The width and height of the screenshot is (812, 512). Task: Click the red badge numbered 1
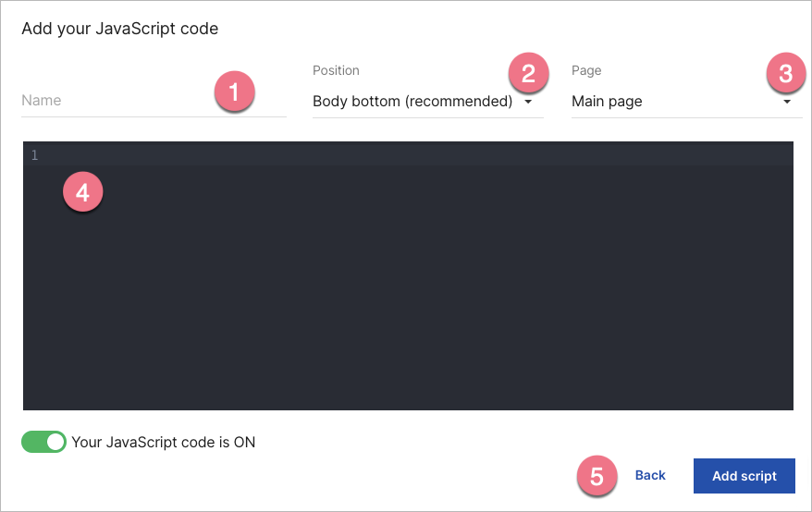pyautogui.click(x=233, y=92)
